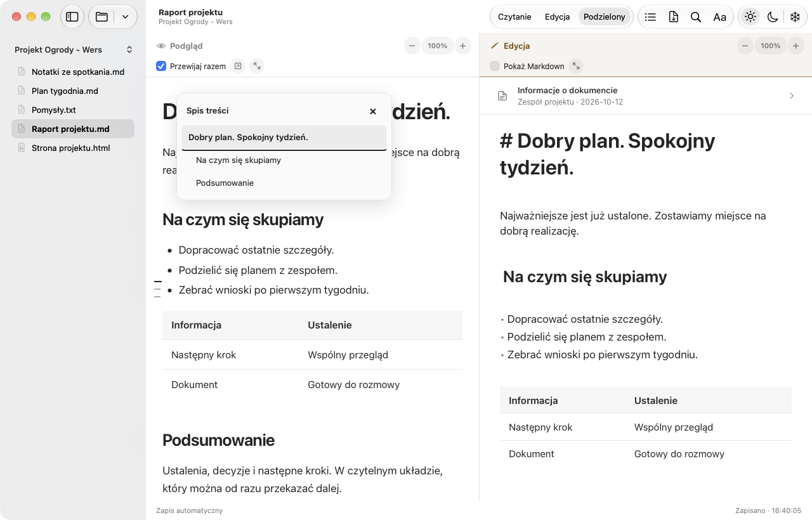Open Plan tygodnia.md file

pos(73,91)
